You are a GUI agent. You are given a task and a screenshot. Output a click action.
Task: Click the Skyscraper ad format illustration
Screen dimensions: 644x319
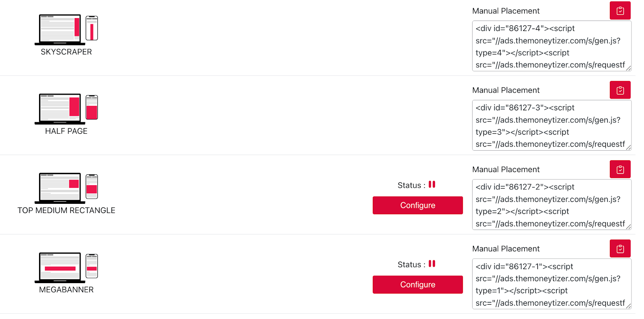[66, 29]
